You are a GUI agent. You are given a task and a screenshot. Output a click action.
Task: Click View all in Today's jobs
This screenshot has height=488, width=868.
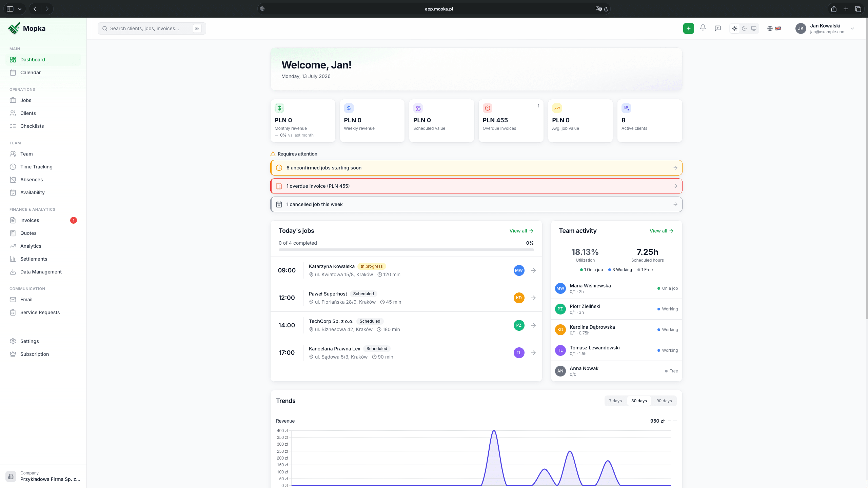[x=521, y=231]
